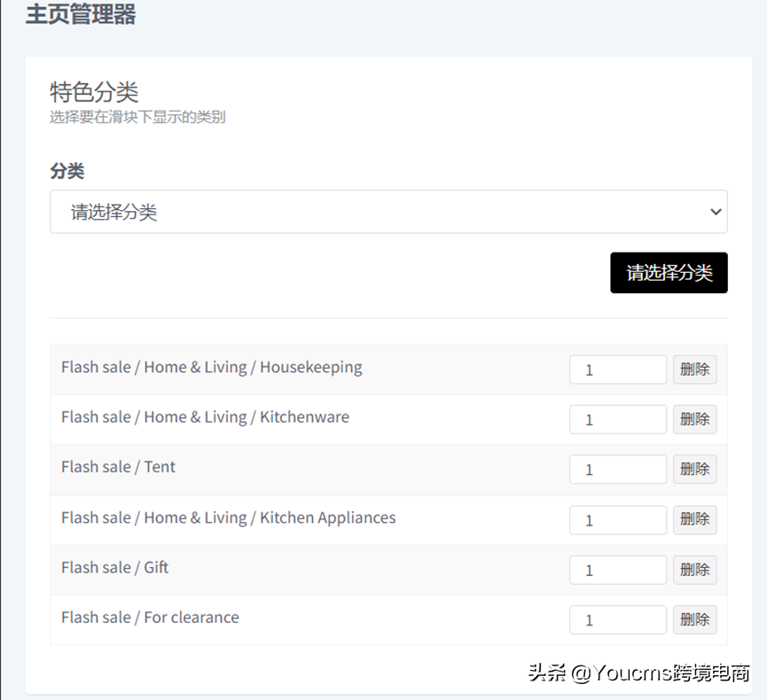Delete the Housekeeping category row
This screenshot has width=767, height=700.
(x=694, y=369)
